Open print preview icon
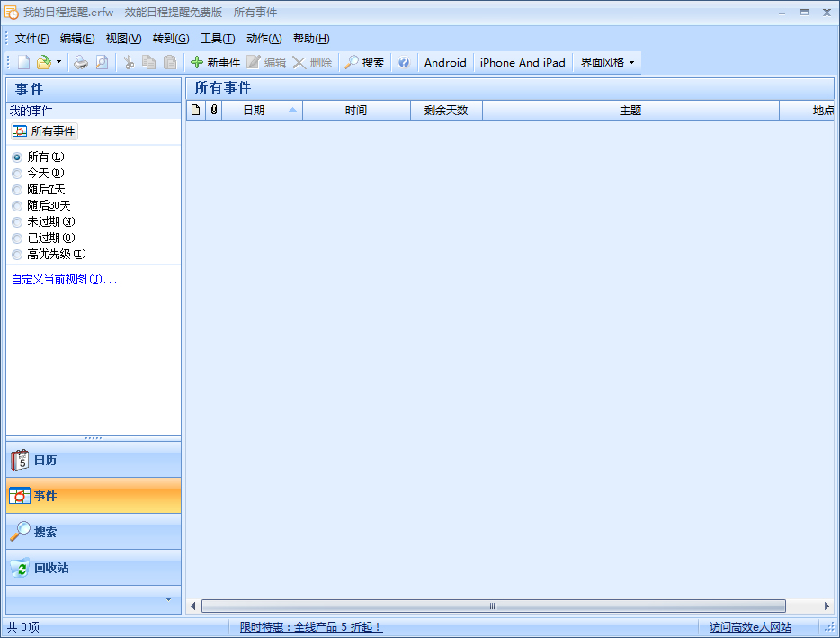840x638 pixels. pyautogui.click(x=102, y=63)
